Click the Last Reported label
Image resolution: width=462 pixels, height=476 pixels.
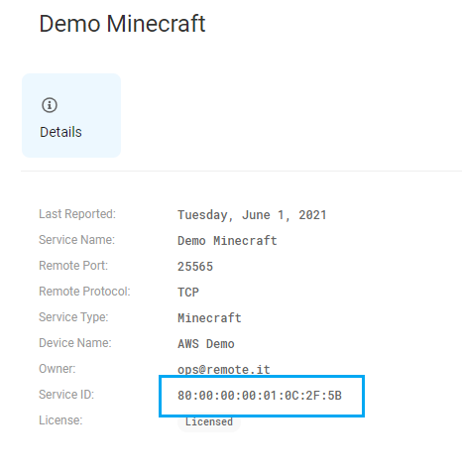point(77,214)
